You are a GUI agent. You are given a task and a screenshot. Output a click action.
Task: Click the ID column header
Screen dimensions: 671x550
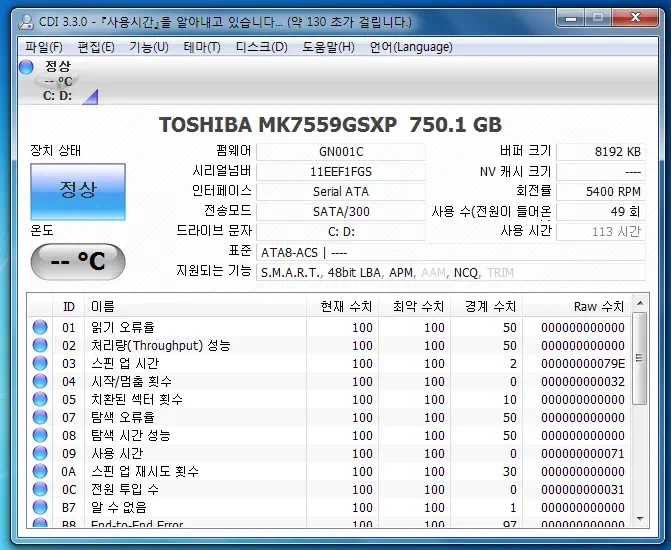[x=68, y=306]
